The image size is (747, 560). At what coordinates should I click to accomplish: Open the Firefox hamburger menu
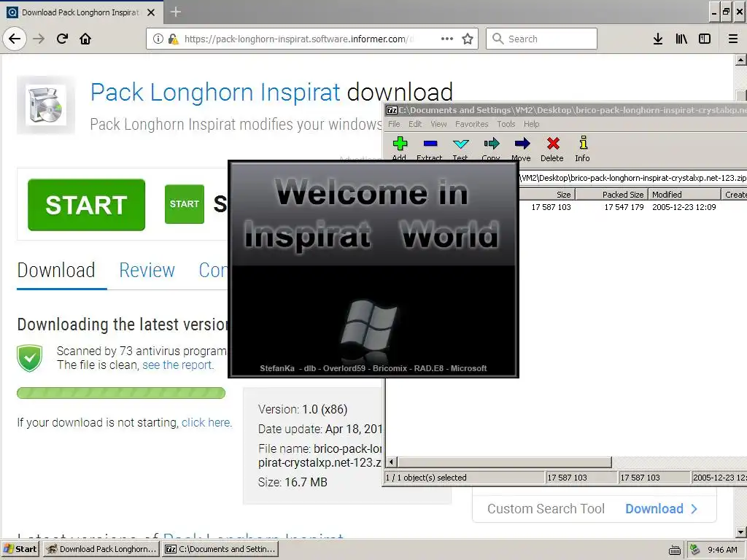coord(732,39)
